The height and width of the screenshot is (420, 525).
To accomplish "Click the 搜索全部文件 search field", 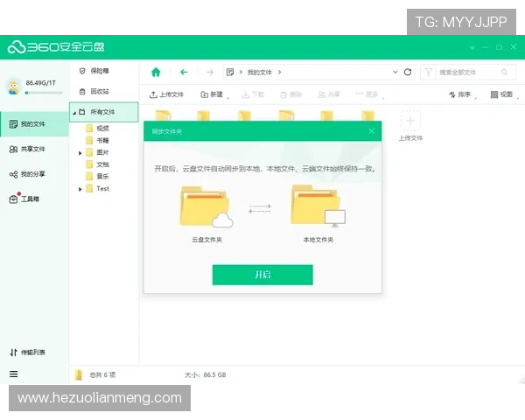I will (x=468, y=72).
